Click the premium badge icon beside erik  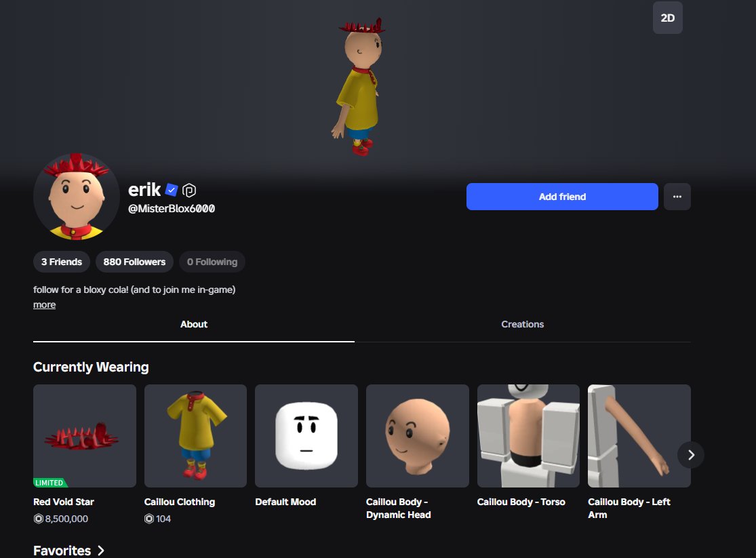click(189, 191)
